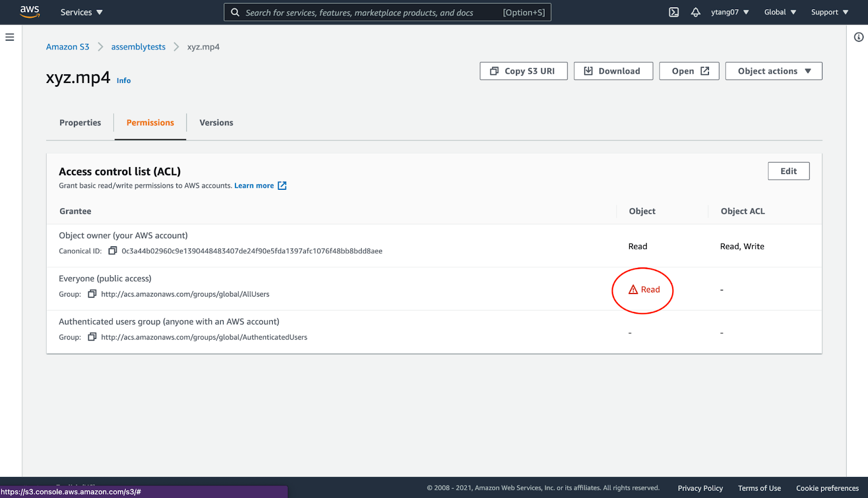The image size is (868, 498).
Task: Open the Privacy Policy footer link
Action: (x=700, y=488)
